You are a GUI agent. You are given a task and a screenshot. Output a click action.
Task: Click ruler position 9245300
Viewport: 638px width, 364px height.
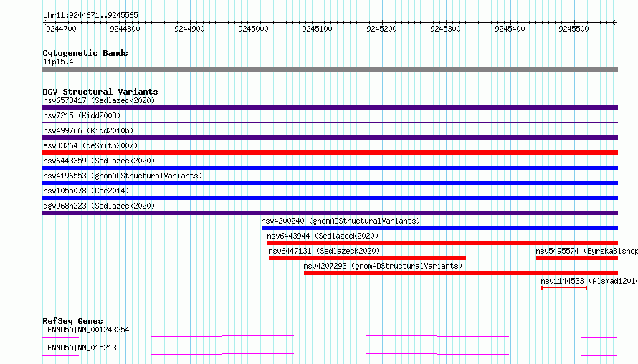tap(445, 29)
